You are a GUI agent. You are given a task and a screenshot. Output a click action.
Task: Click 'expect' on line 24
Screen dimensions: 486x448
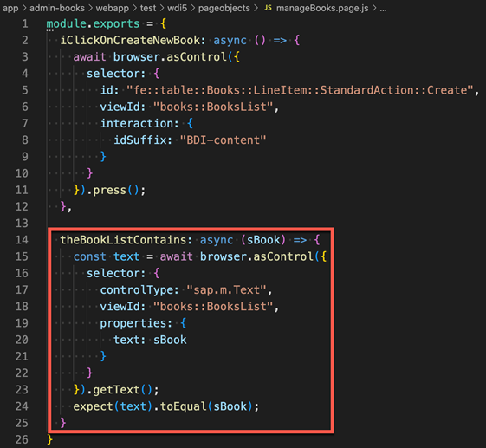click(93, 406)
